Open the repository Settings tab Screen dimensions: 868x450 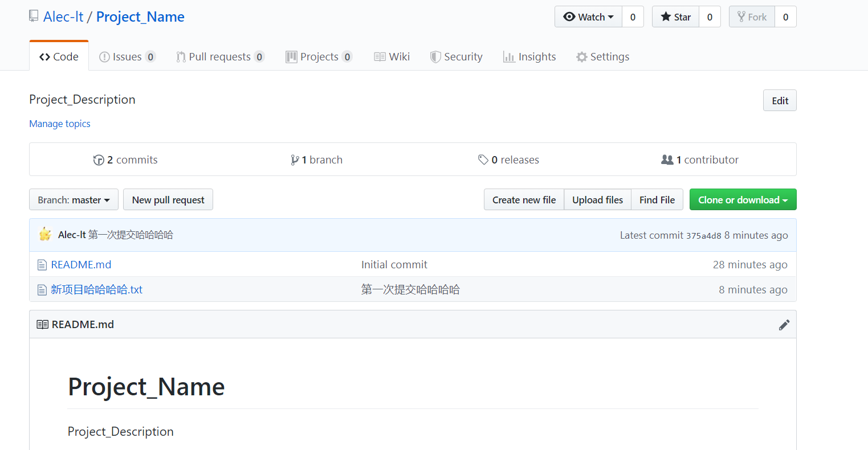point(603,56)
